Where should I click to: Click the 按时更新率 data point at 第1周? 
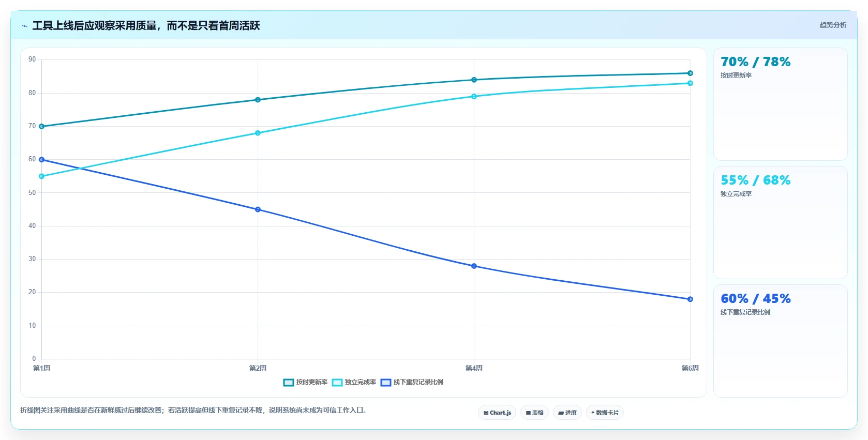(x=42, y=126)
